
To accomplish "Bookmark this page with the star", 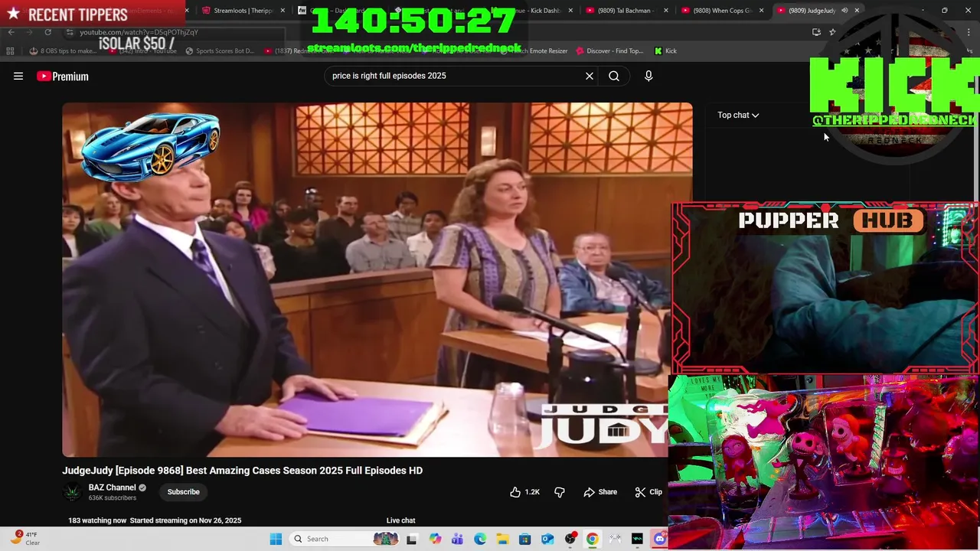I will (x=832, y=32).
